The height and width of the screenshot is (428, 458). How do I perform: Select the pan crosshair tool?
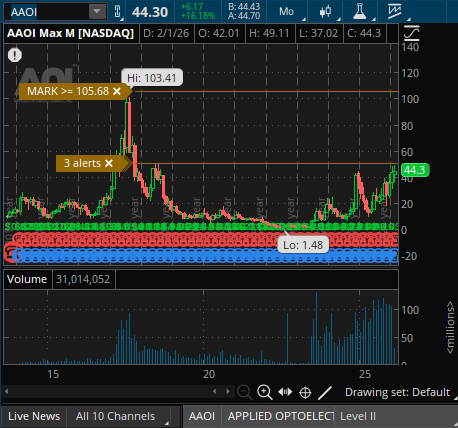click(305, 392)
